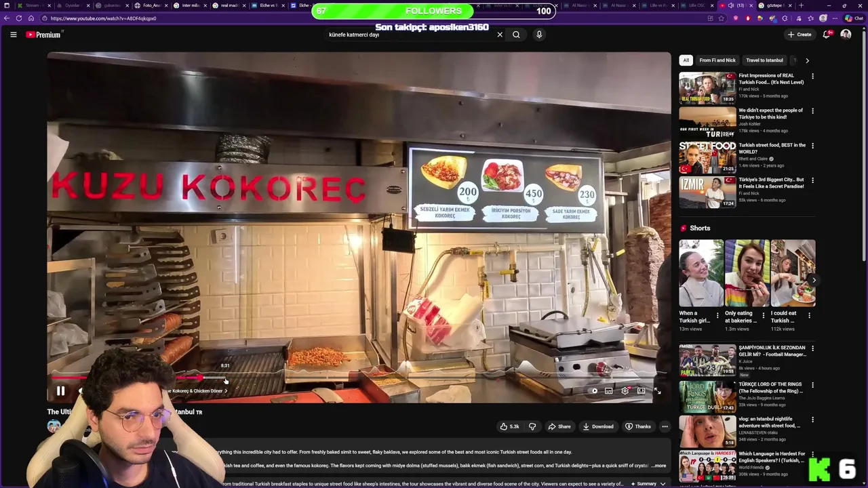Open chapter 'Kokoreç & Chicken Döner' in the player
Screen dimensions: 868x488
(x=197, y=391)
